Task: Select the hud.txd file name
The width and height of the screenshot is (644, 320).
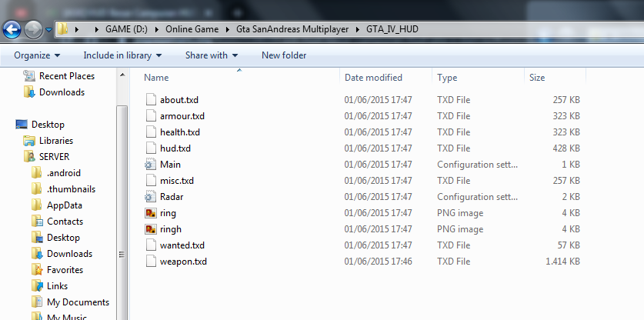Action: point(175,148)
